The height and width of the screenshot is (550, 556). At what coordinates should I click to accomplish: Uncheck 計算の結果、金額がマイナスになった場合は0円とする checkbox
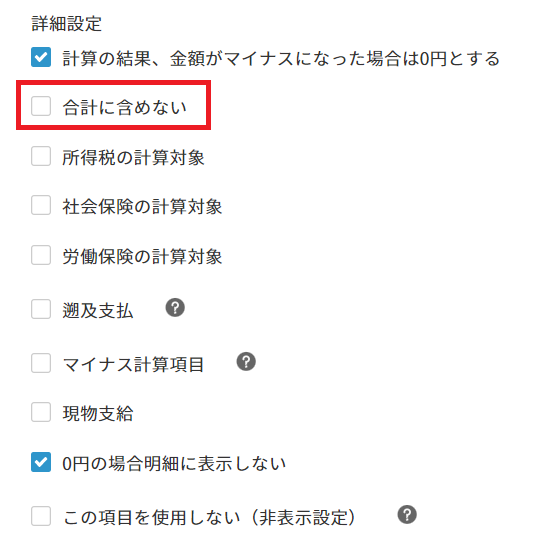41,57
